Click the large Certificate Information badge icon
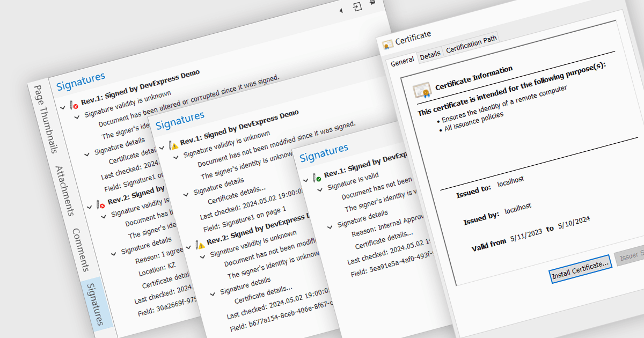This screenshot has height=338, width=644. tap(422, 91)
